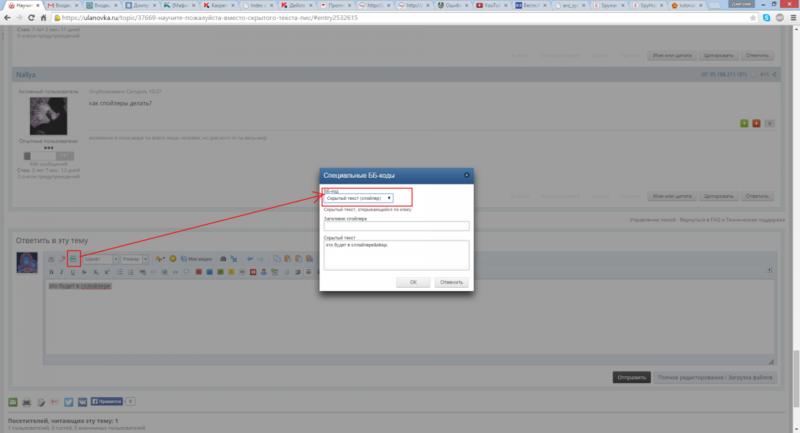This screenshot has width=800, height=433.
Task: Downvote Nallya's post with red arrow
Action: click(x=757, y=123)
